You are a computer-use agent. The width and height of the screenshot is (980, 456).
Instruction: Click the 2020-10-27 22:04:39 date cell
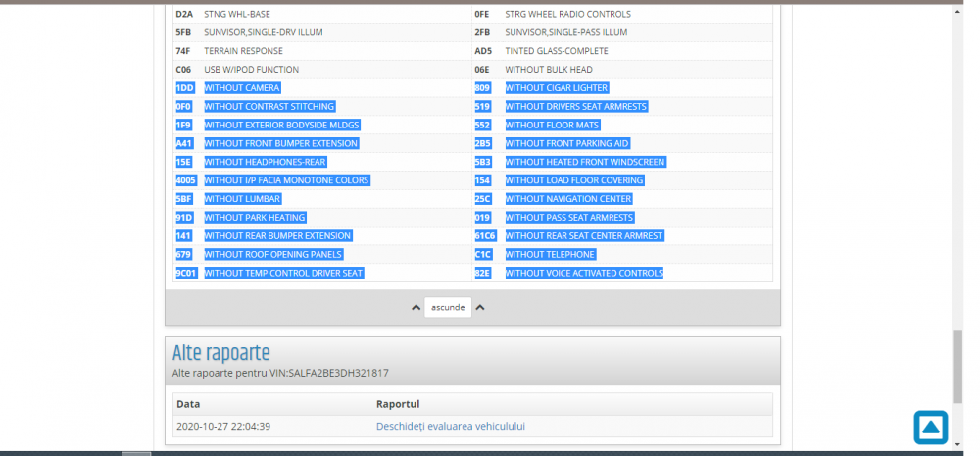(x=222, y=426)
